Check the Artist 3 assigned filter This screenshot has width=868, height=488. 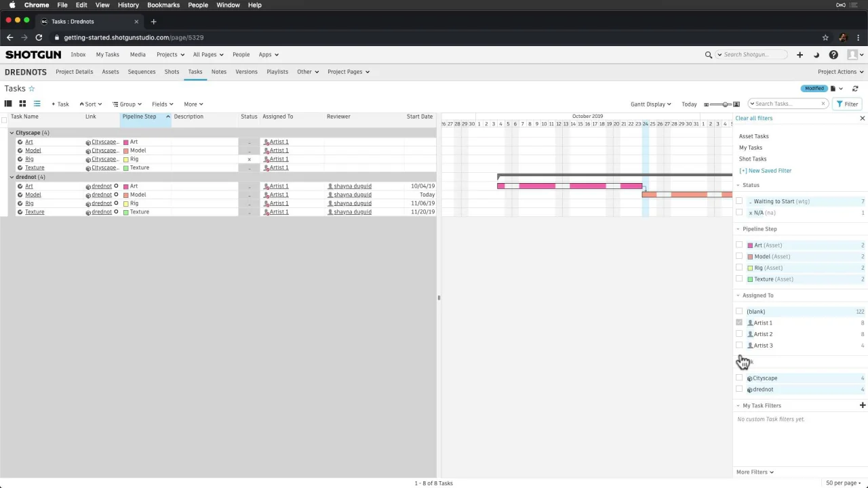pyautogui.click(x=739, y=346)
